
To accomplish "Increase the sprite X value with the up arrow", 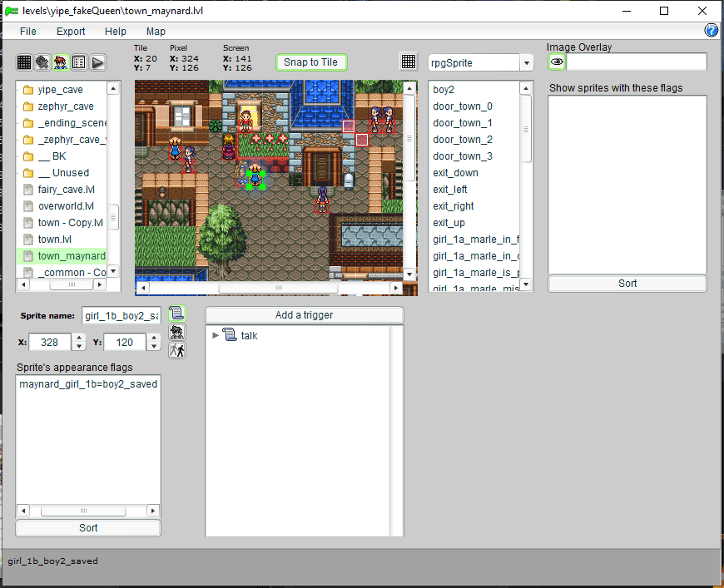I will click(x=79, y=338).
